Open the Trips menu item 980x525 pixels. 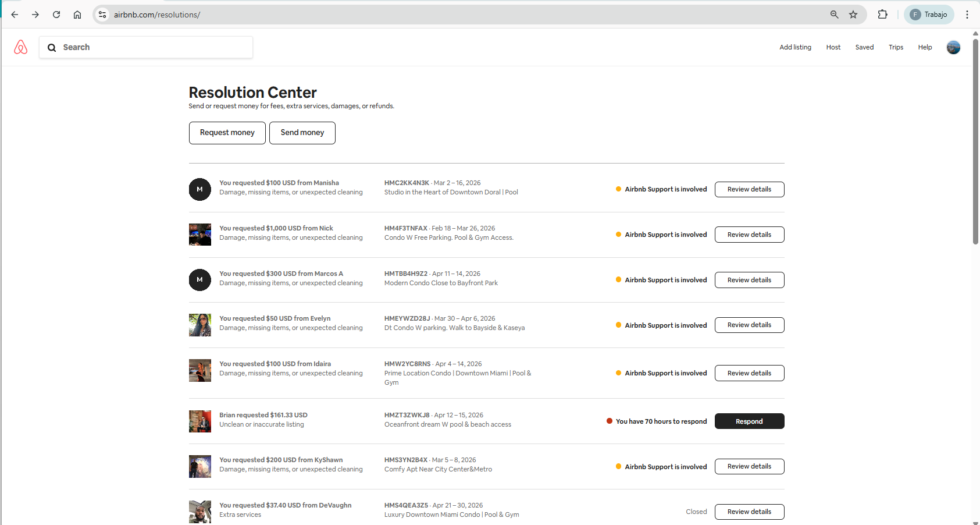tap(896, 47)
